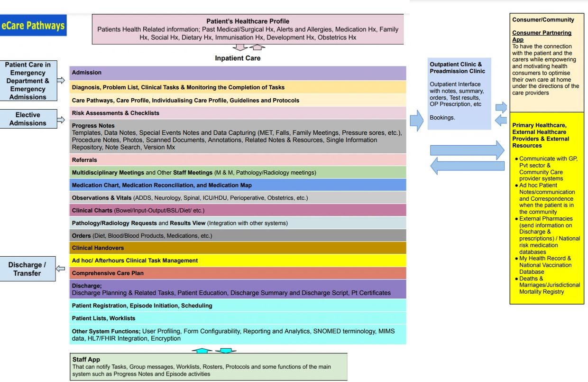Click the up arrow above Staff App box
588x382 pixels.
click(202, 351)
